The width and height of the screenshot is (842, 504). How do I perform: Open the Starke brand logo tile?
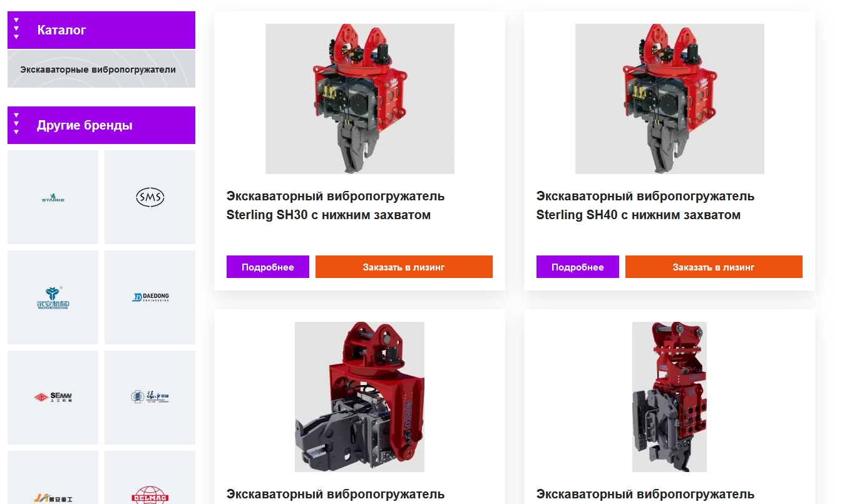[x=53, y=197]
